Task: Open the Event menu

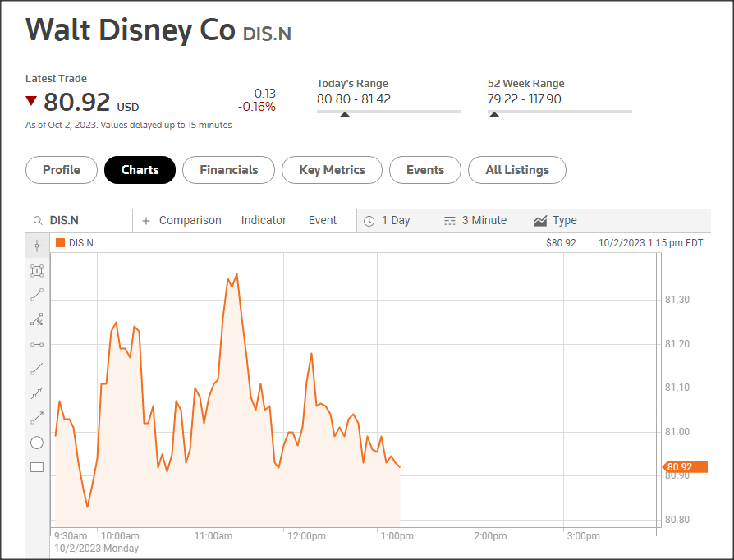Action: (323, 221)
